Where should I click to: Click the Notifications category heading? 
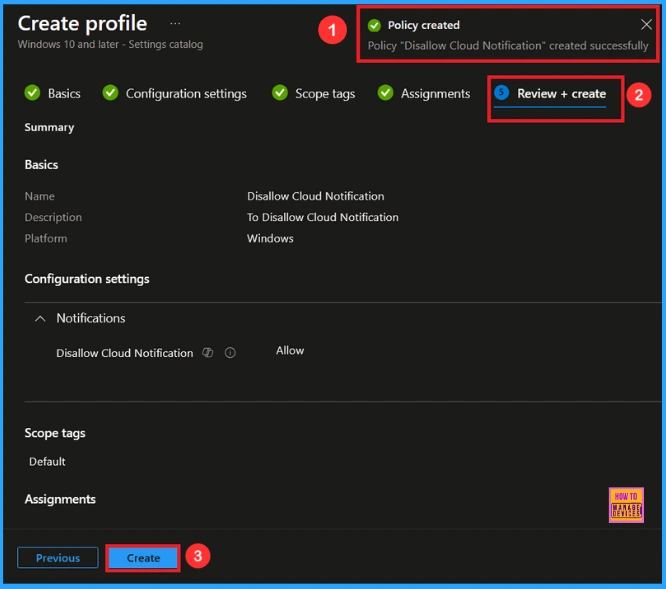91,318
